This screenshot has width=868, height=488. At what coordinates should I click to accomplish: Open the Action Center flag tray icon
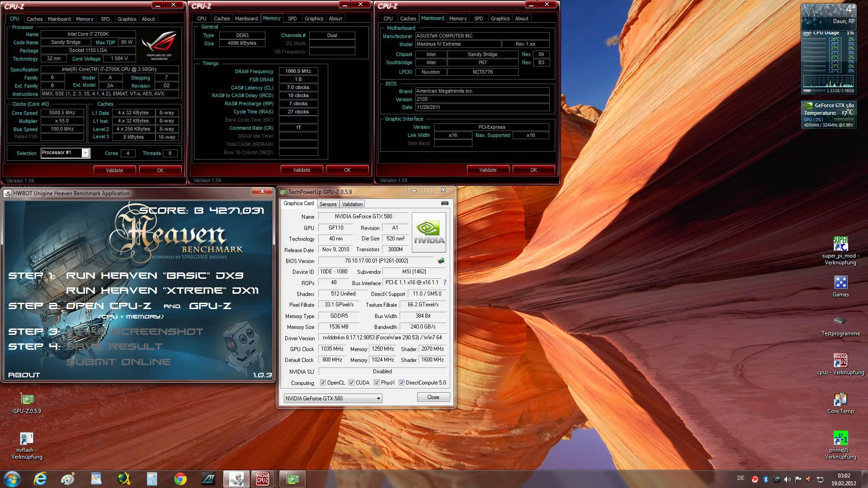pos(798,479)
